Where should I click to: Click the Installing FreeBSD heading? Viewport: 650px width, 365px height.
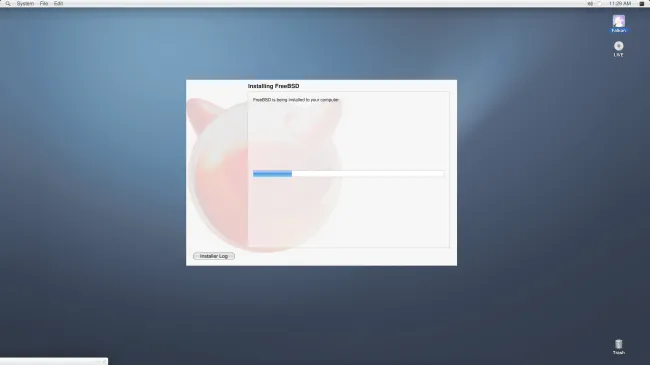pyautogui.click(x=273, y=86)
